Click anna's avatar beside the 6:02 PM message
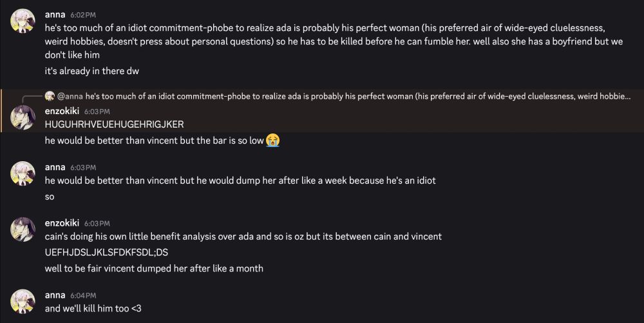Image resolution: width=644 pixels, height=323 pixels. (x=23, y=22)
